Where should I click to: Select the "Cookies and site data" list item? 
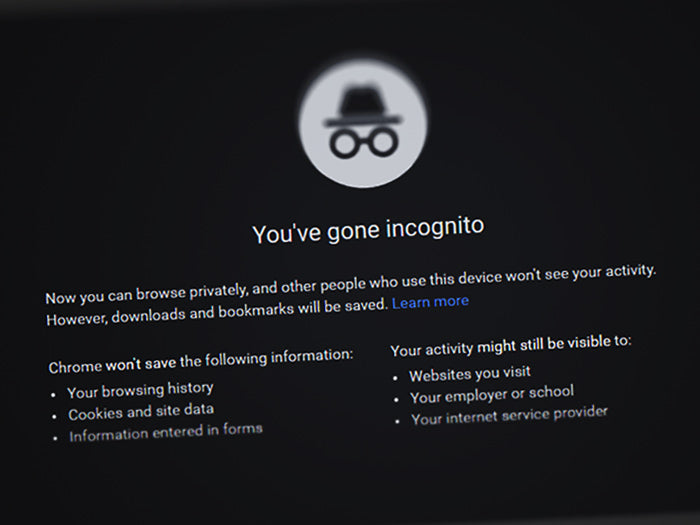click(141, 412)
